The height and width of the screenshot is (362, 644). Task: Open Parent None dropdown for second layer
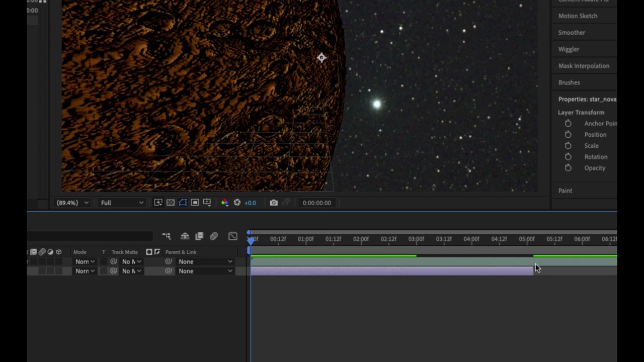point(205,271)
